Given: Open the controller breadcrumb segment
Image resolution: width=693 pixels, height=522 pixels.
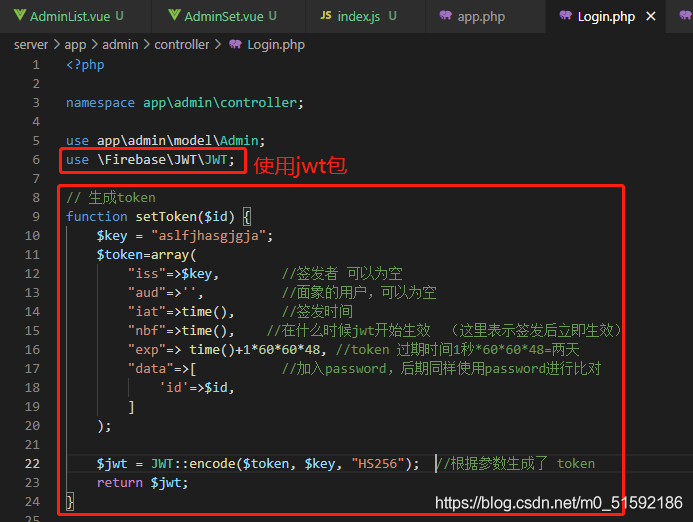Looking at the screenshot, I should pyautogui.click(x=182, y=45).
